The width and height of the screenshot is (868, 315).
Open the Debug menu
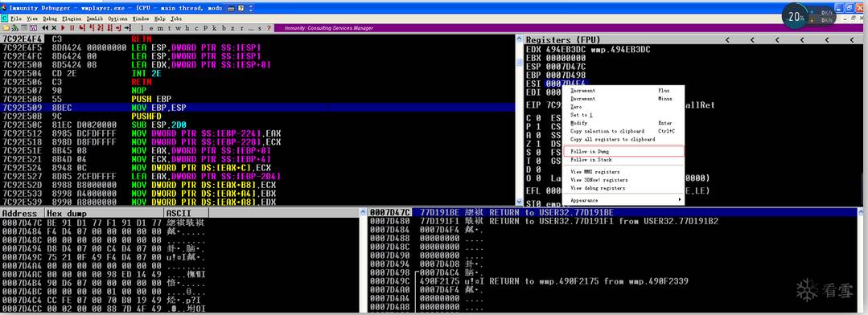pos(50,18)
